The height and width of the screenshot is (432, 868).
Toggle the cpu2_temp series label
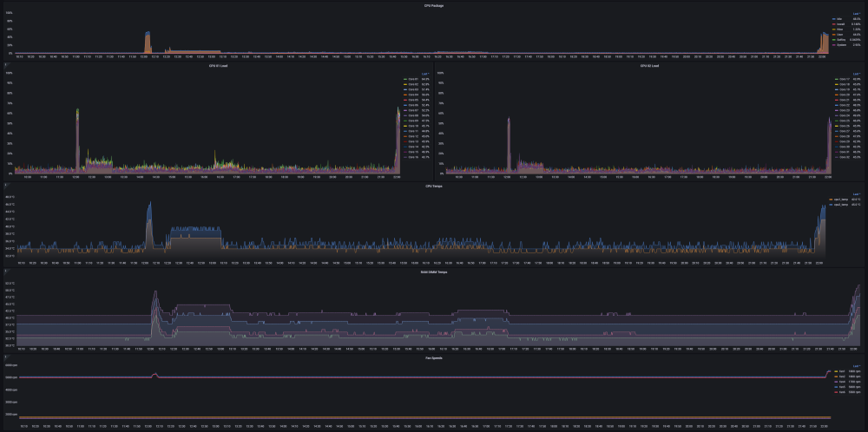[x=841, y=205]
